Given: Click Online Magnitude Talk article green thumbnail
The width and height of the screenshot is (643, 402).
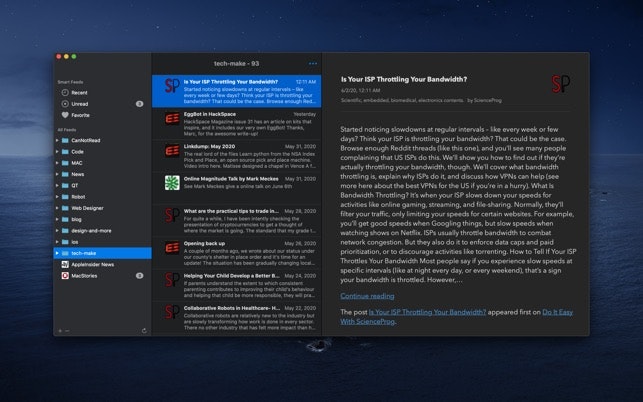Looking at the screenshot, I should 172,183.
